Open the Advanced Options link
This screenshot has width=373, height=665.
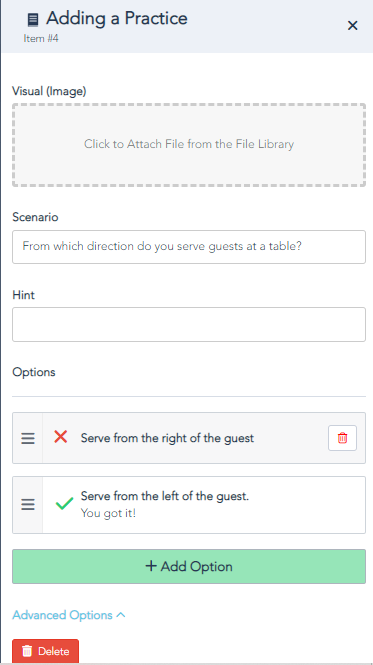point(62,615)
